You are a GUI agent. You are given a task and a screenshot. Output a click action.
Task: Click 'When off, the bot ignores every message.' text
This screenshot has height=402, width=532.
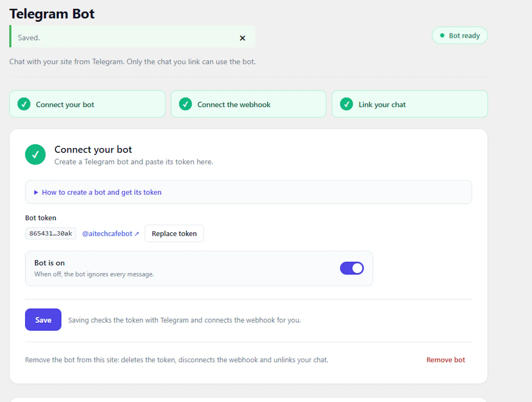pos(94,274)
